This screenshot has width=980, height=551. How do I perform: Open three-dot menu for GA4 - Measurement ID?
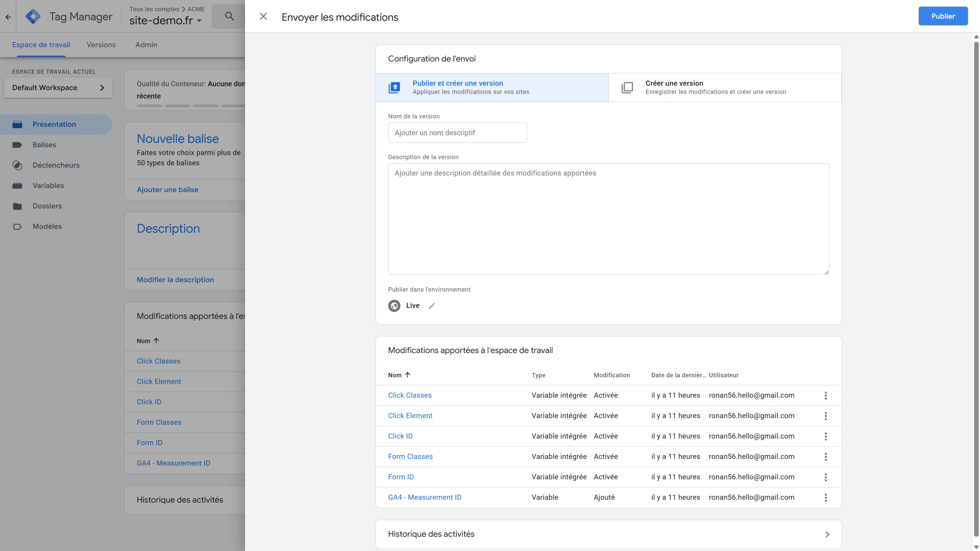(826, 497)
